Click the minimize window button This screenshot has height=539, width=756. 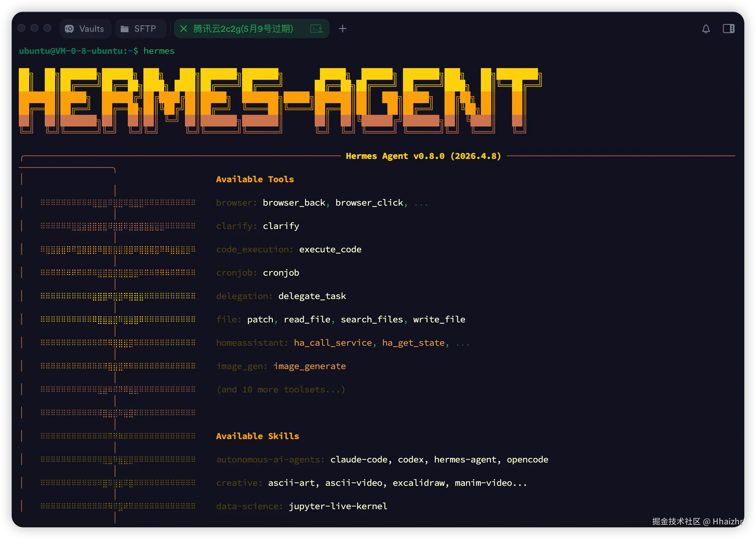click(x=34, y=28)
